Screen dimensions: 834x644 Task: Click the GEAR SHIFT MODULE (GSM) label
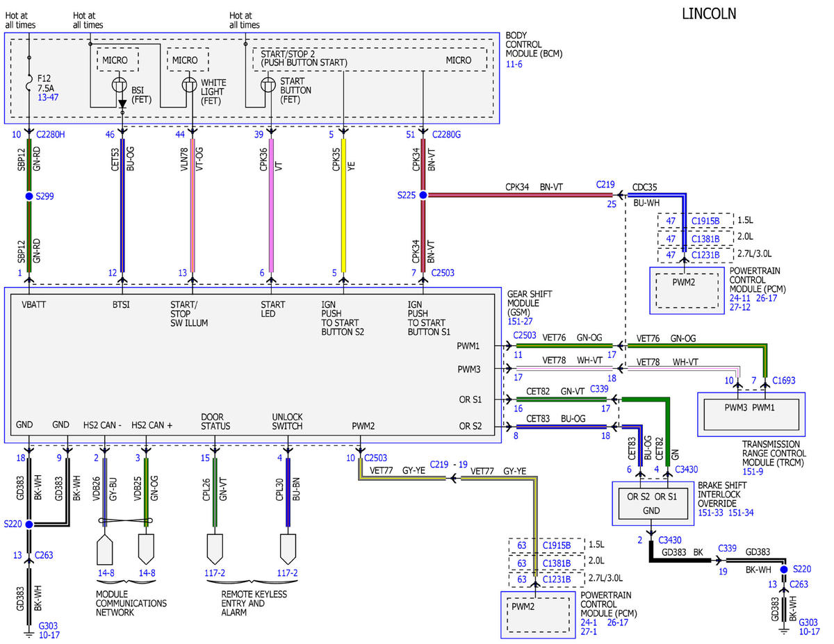[x=530, y=304]
